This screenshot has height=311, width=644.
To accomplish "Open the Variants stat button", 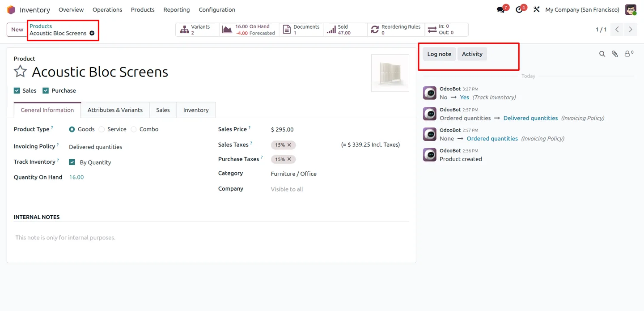I will (x=197, y=30).
